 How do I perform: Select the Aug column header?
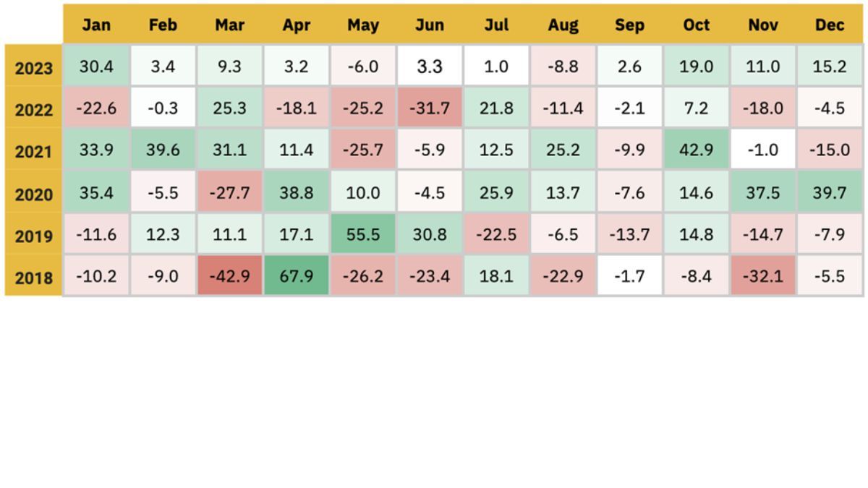563,25
